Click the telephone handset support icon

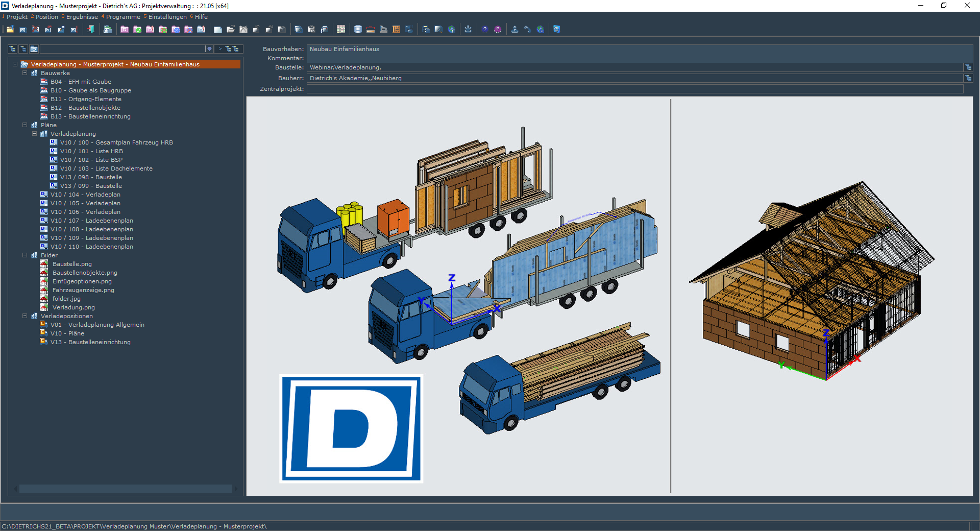(527, 30)
